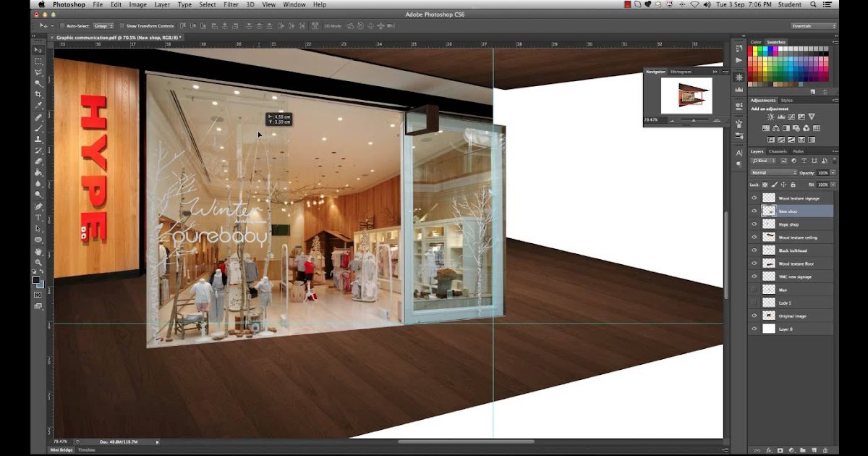The height and width of the screenshot is (456, 868).
Task: Click the layer style fx icon
Action: [x=770, y=450]
